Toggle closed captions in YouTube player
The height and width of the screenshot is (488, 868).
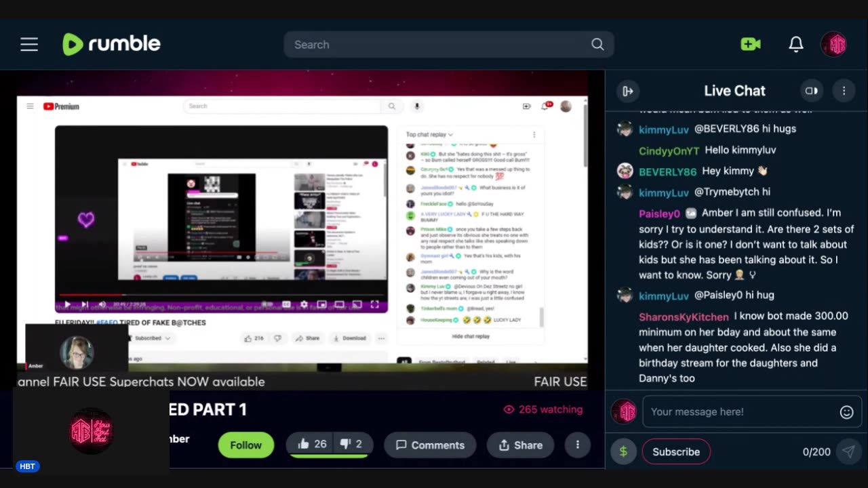286,305
